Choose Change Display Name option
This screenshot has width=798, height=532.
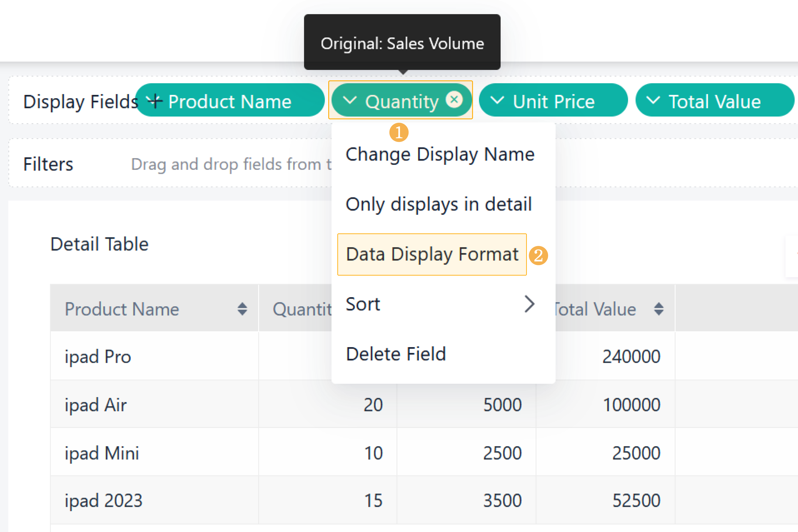(440, 154)
